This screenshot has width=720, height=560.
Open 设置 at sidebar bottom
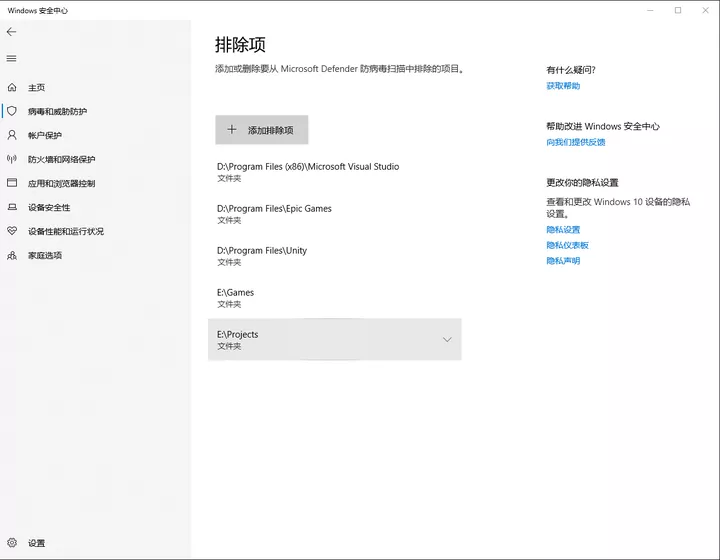[36, 543]
